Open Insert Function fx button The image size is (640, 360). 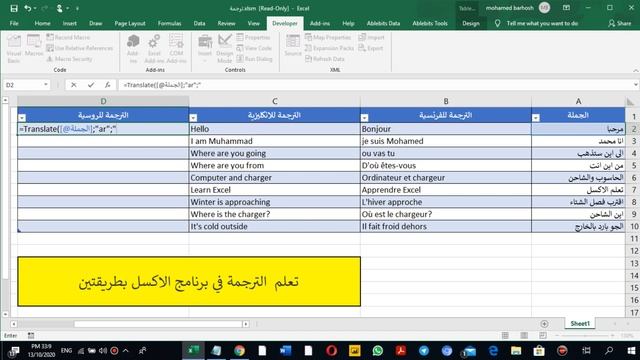107,85
